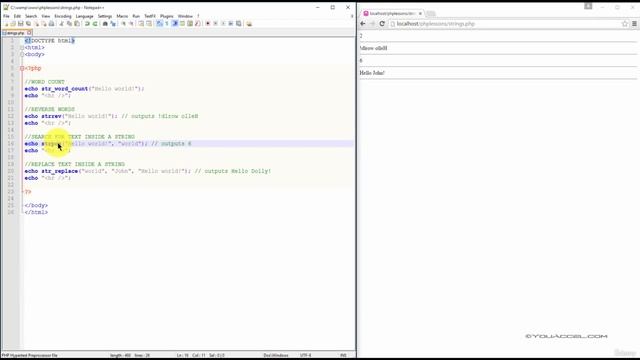The width and height of the screenshot is (640, 360).
Task: Toggle Word Wrap in the toolbar
Action: [159, 24]
